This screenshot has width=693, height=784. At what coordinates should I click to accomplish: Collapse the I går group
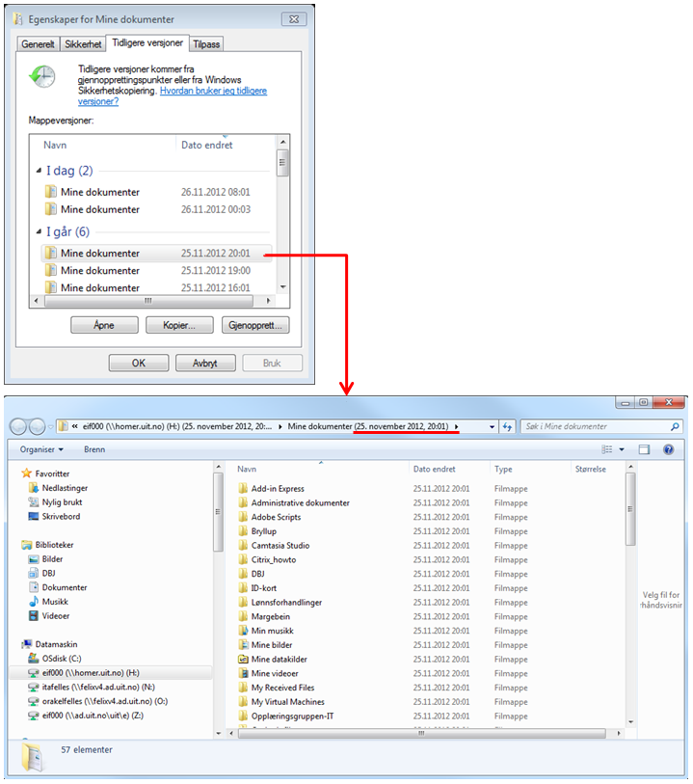pyautogui.click(x=39, y=232)
